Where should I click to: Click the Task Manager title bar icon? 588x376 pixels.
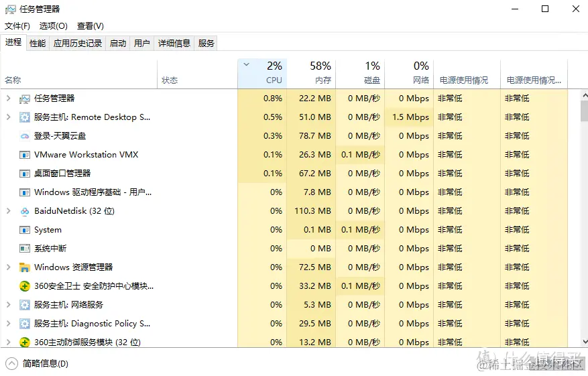[x=11, y=9]
